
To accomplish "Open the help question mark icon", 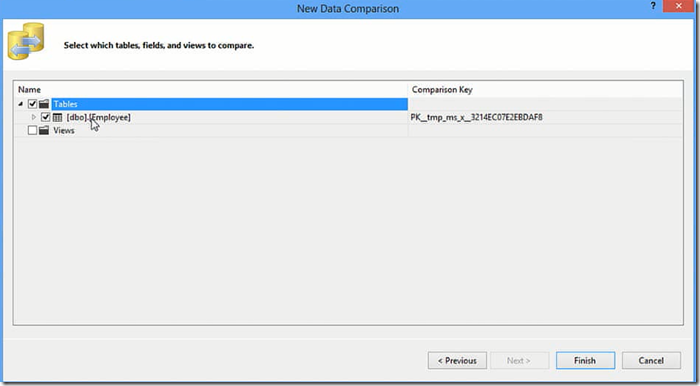I will point(653,6).
